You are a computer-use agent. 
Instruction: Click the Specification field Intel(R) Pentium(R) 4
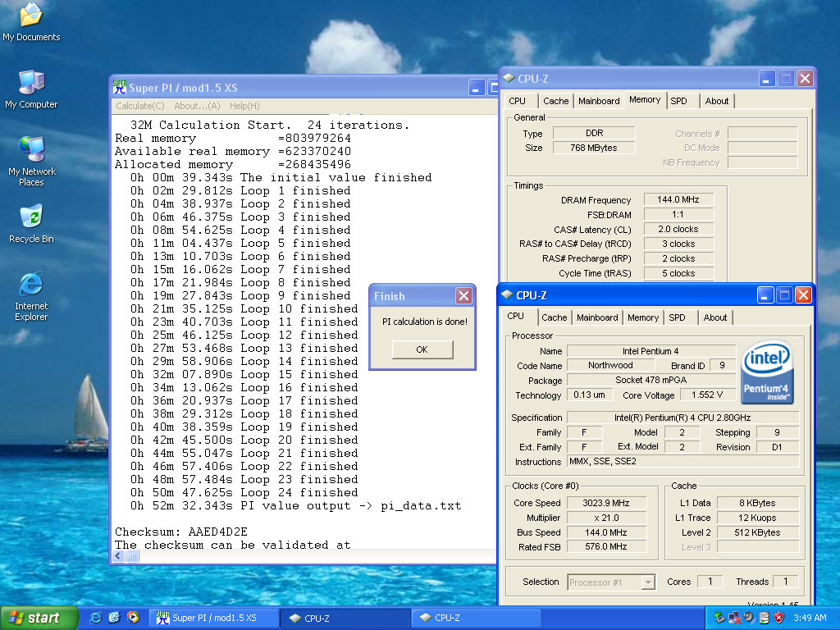(x=682, y=418)
